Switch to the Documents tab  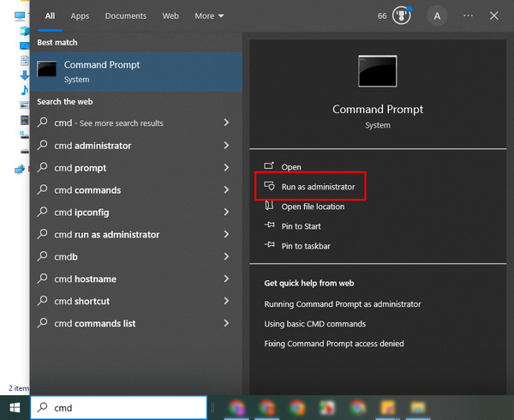coord(125,15)
